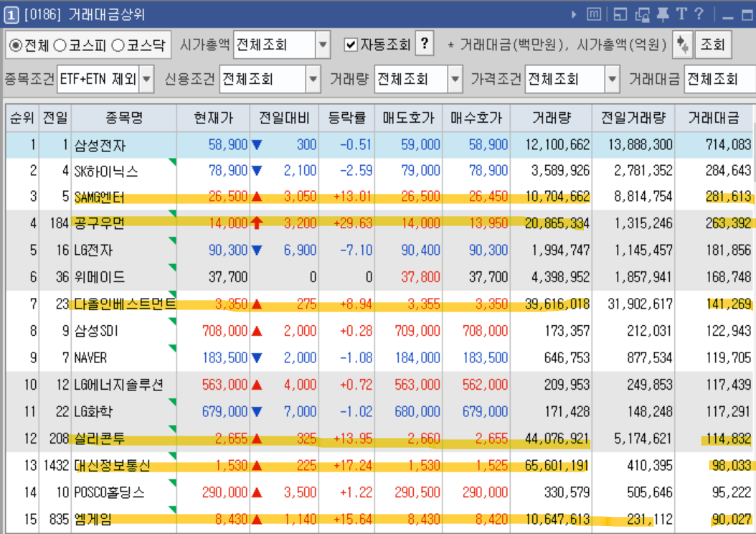Click 공구우먼 change rate +29.63
Viewport: 756px width, 534px height.
coord(353,223)
